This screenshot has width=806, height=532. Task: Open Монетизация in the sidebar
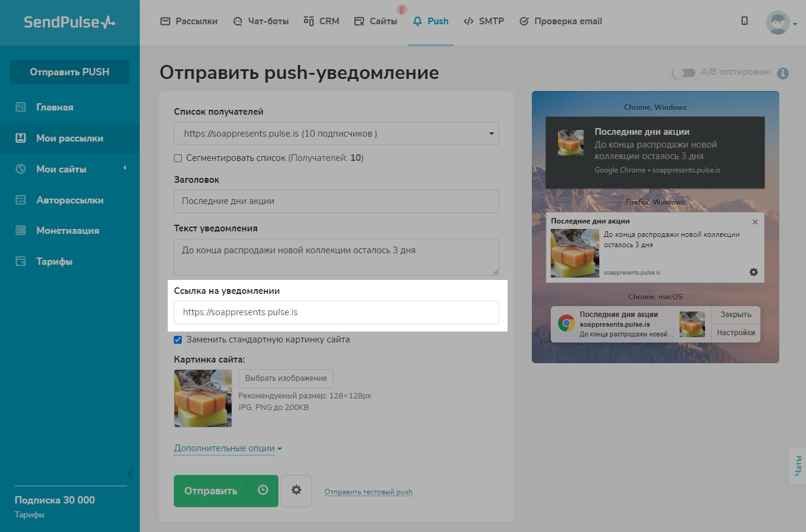(x=69, y=231)
